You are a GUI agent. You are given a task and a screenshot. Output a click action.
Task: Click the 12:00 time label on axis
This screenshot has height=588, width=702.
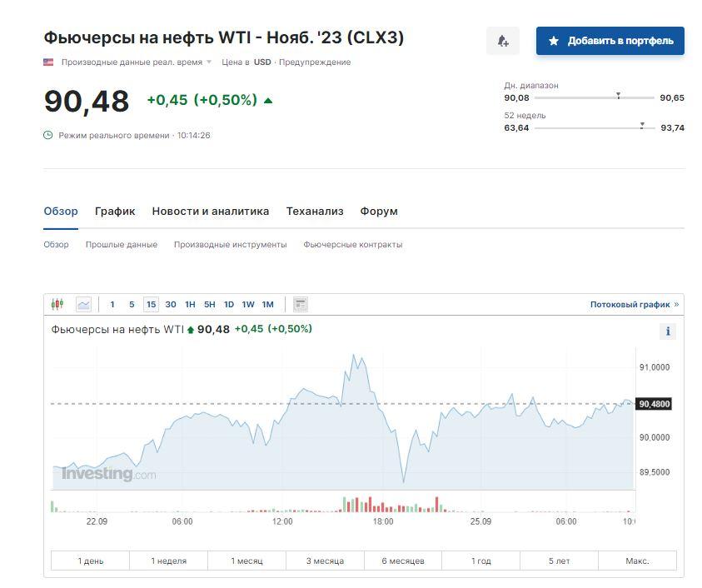tap(282, 521)
